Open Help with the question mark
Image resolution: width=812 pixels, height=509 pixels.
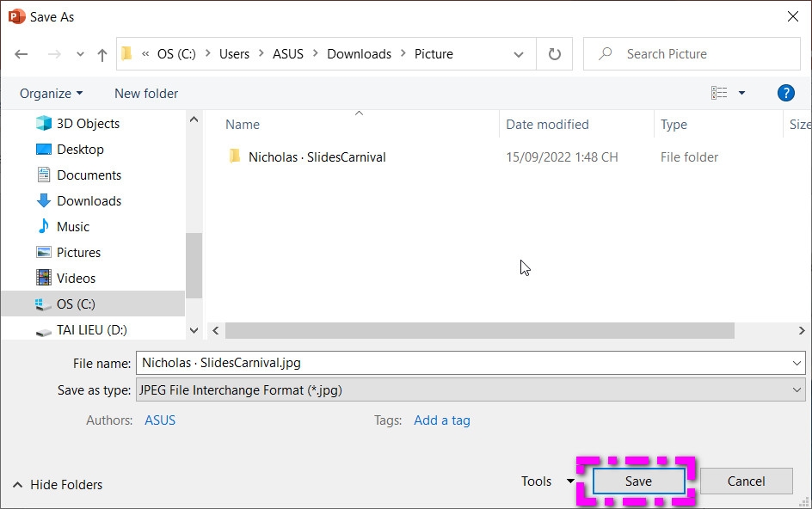coord(785,93)
